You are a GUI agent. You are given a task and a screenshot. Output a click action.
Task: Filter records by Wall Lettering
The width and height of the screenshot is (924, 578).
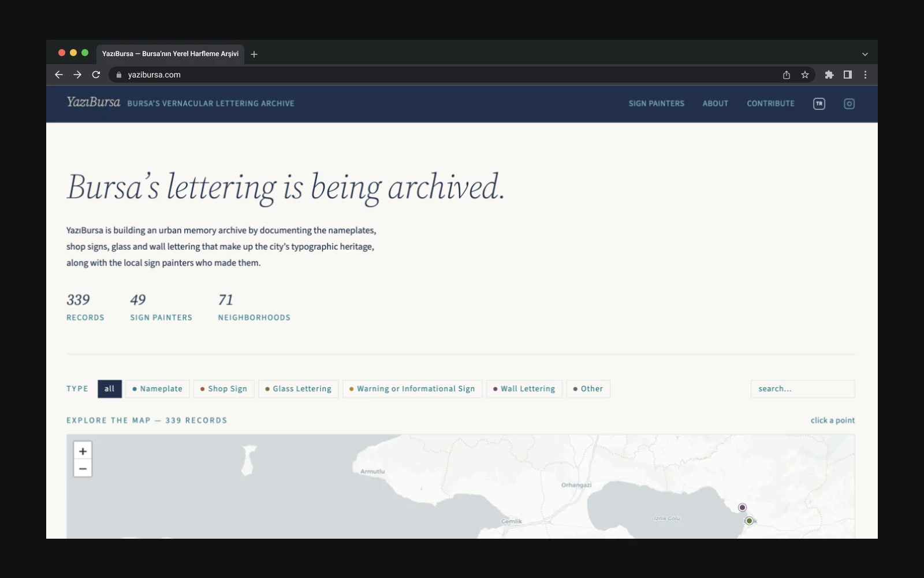[524, 388]
